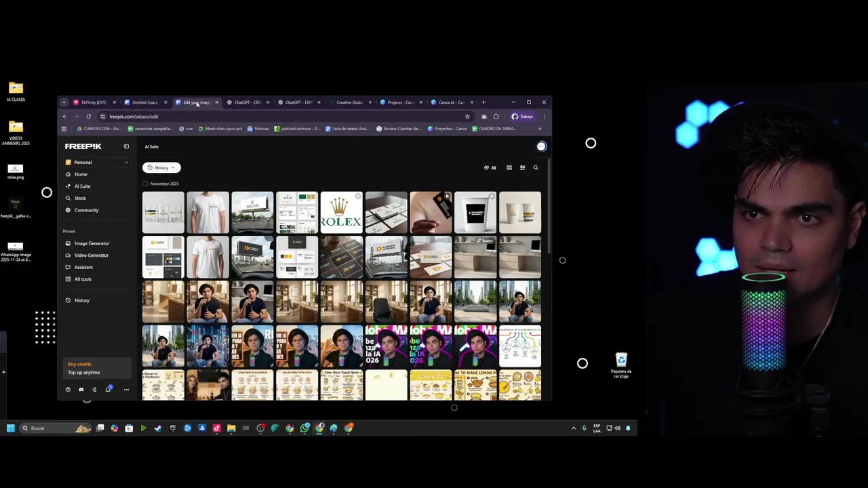Open the filter sliders icon
The height and width of the screenshot is (488, 868).
pos(522,167)
